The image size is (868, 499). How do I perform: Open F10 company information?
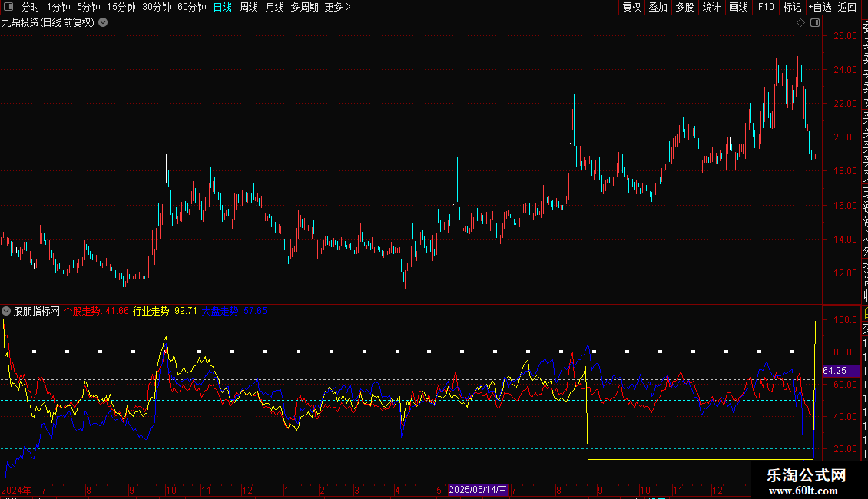coord(766,7)
